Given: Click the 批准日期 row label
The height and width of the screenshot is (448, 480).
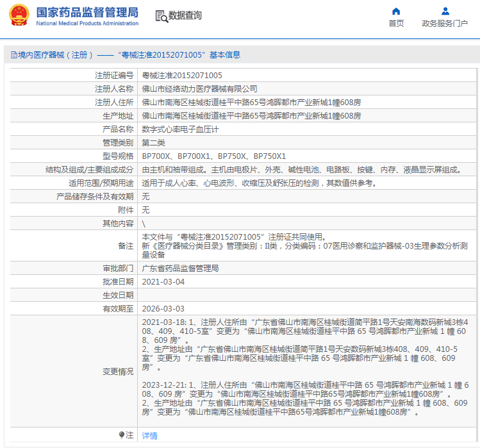Looking at the screenshot, I should (x=118, y=282).
